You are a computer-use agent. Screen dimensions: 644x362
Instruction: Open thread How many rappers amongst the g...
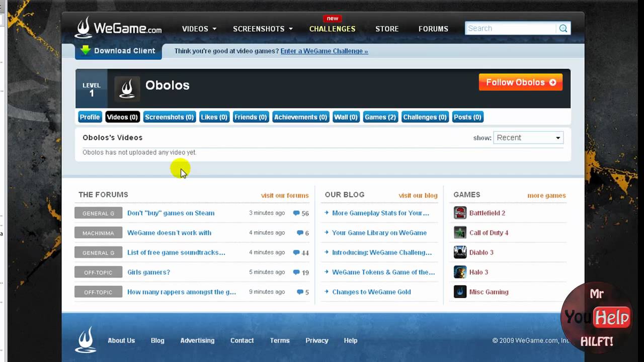click(182, 292)
